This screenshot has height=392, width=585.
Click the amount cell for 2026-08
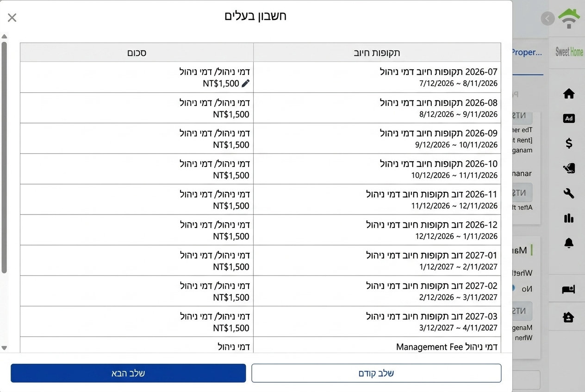click(x=137, y=108)
